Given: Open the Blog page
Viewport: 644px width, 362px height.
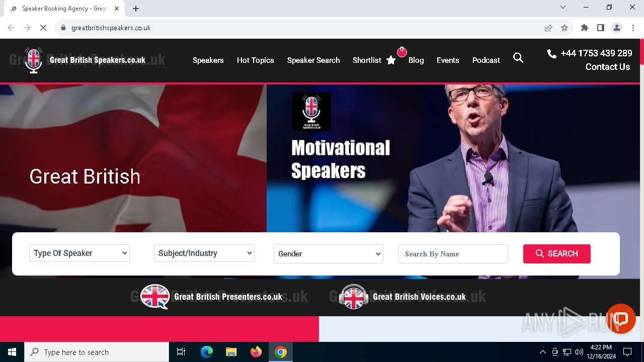Looking at the screenshot, I should [416, 60].
